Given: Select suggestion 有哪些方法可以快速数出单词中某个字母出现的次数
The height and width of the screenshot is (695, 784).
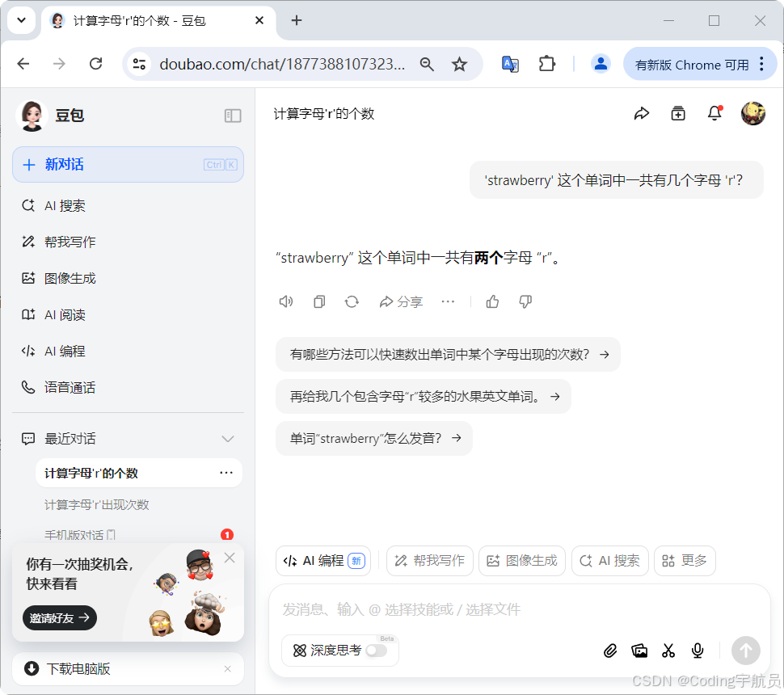Looking at the screenshot, I should 448,355.
